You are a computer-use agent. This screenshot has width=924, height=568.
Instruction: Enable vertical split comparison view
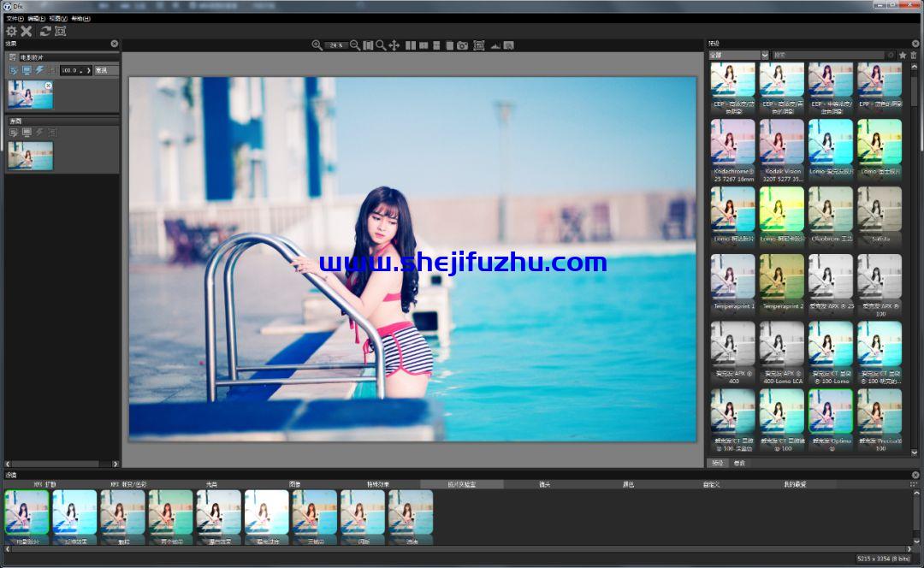coord(423,45)
